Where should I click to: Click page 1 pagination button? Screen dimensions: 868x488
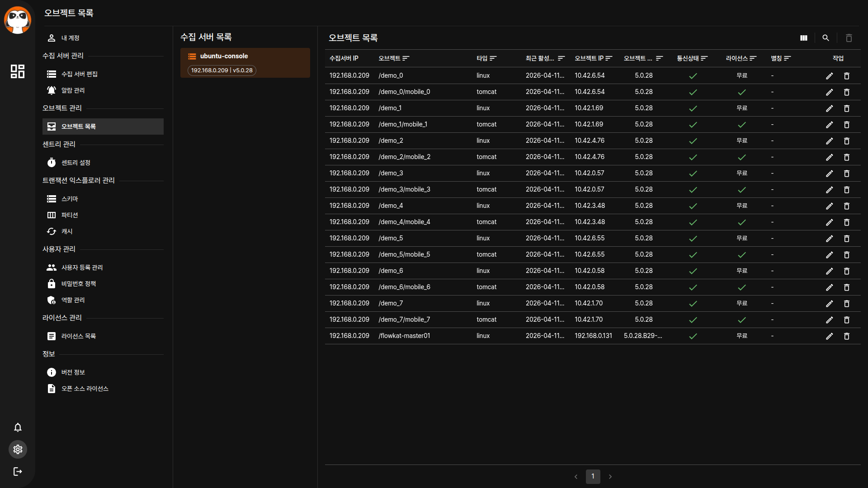(593, 477)
